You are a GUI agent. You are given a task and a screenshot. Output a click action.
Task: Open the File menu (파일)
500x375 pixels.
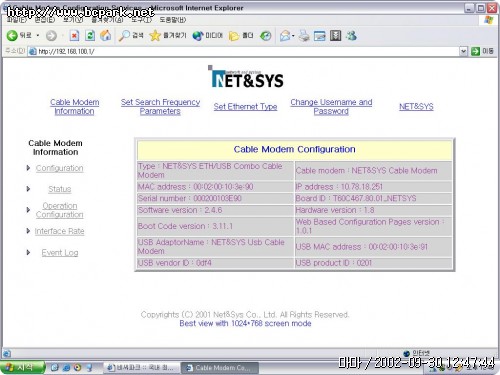16,20
